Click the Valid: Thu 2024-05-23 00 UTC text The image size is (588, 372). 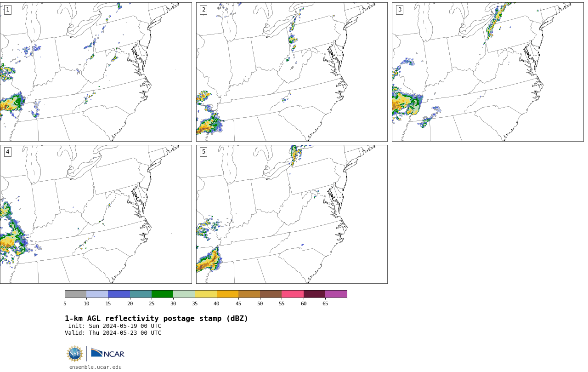click(113, 333)
